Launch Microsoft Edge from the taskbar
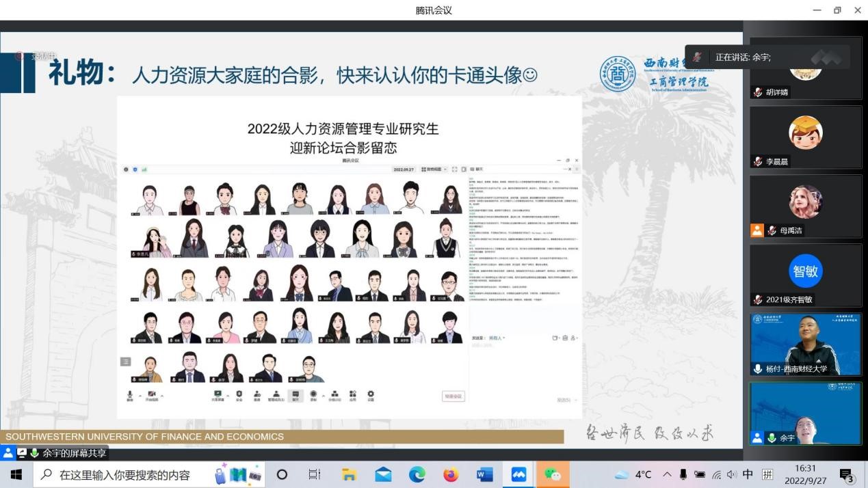Image resolution: width=868 pixels, height=488 pixels. (417, 474)
